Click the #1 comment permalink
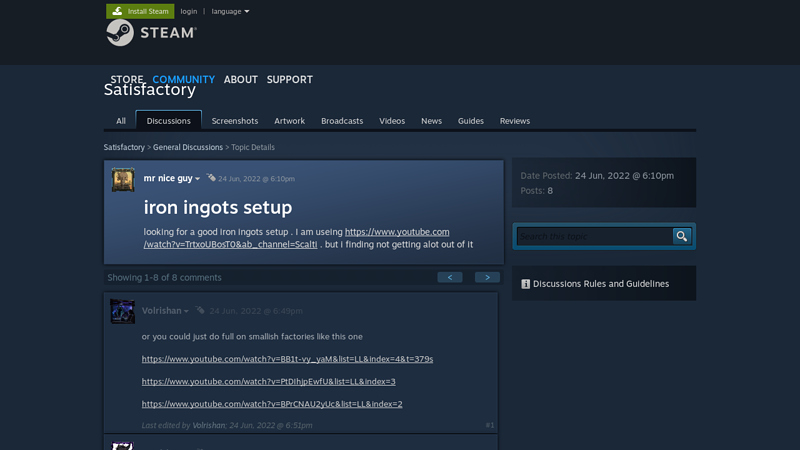This screenshot has height=450, width=800. pos(489,425)
